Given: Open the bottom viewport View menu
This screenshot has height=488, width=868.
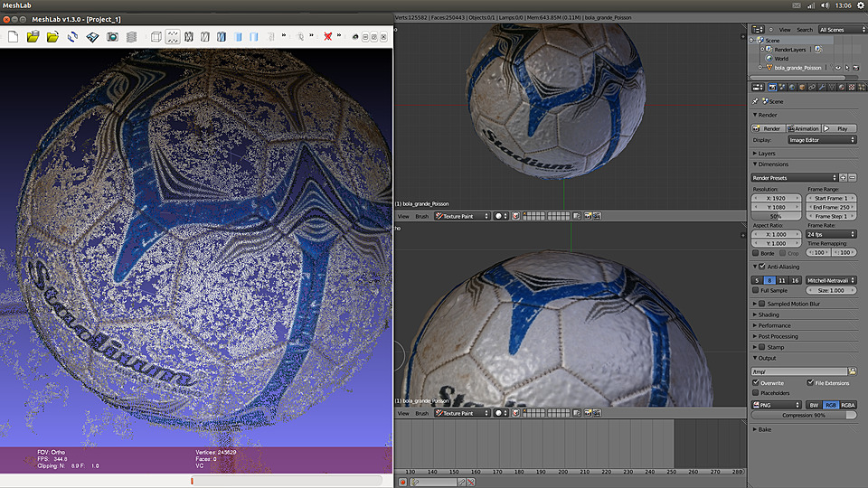Looking at the screenshot, I should tap(403, 413).
